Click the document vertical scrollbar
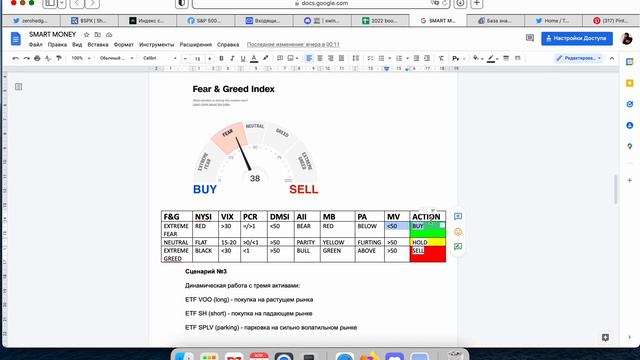 (x=616, y=189)
